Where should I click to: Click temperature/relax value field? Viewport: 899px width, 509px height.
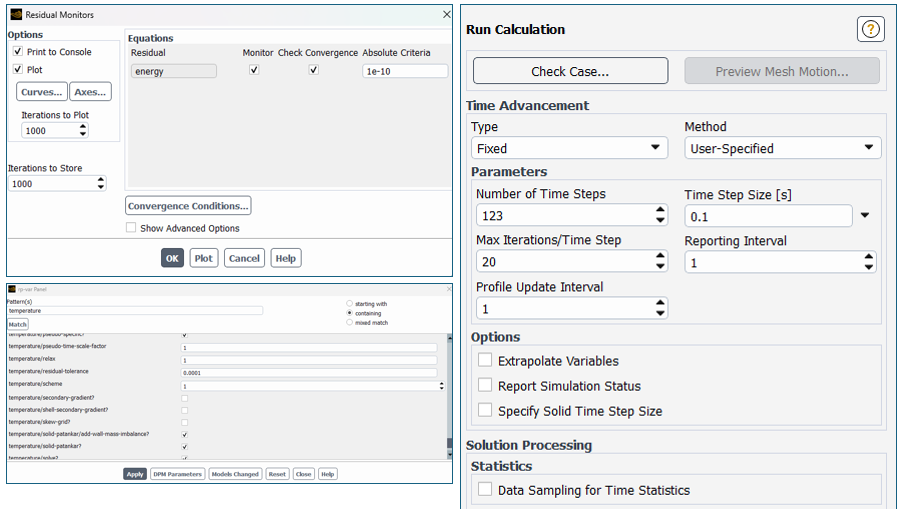pos(309,360)
